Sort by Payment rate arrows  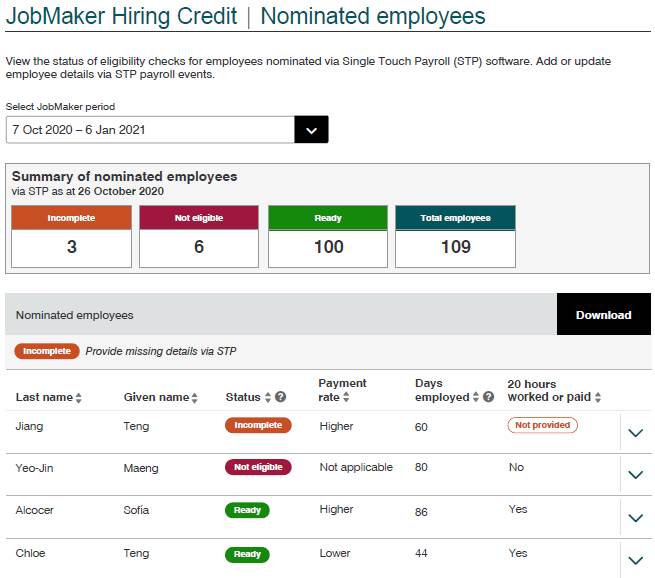346,398
